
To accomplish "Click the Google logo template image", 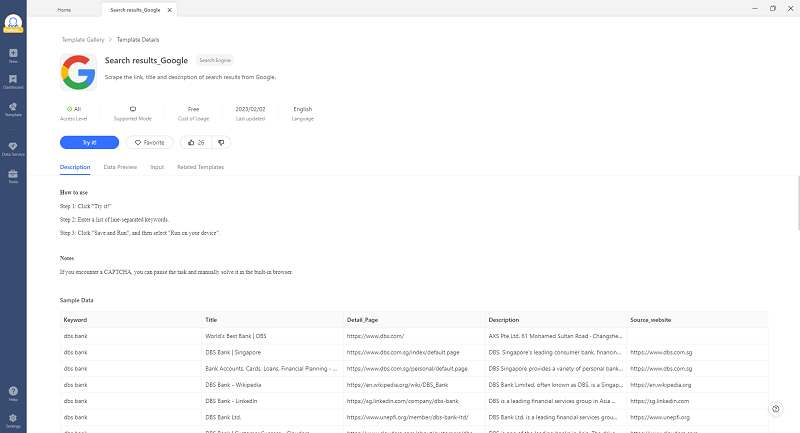I will [78, 72].
